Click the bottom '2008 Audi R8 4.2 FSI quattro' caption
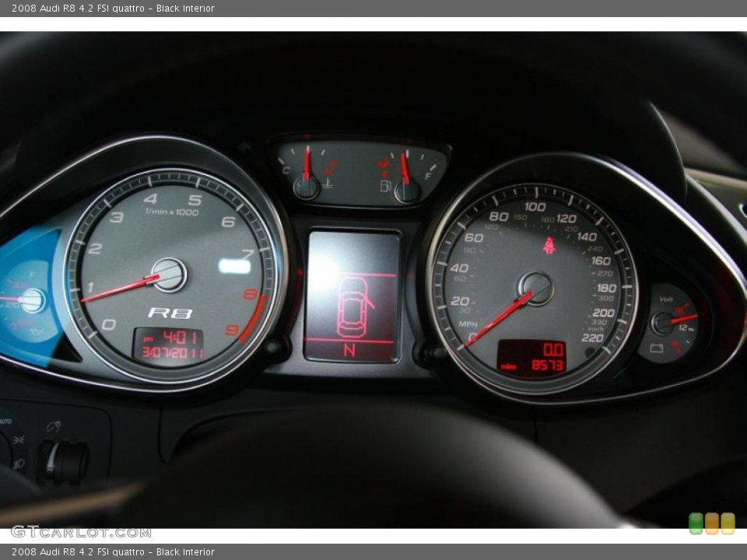747x560 pixels. point(78,552)
